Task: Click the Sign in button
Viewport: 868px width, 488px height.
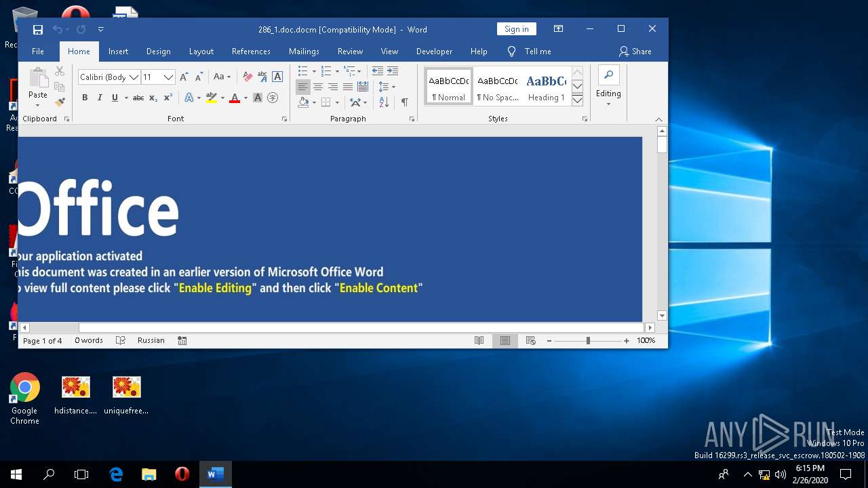Action: coord(517,29)
